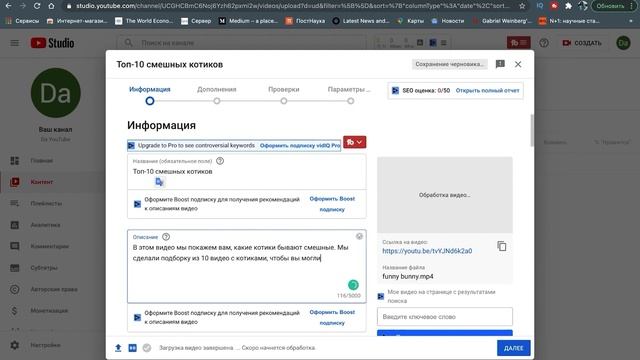The image size is (640, 360).
Task: Click the dialog vertical scrollbar
Action: (x=531, y=131)
